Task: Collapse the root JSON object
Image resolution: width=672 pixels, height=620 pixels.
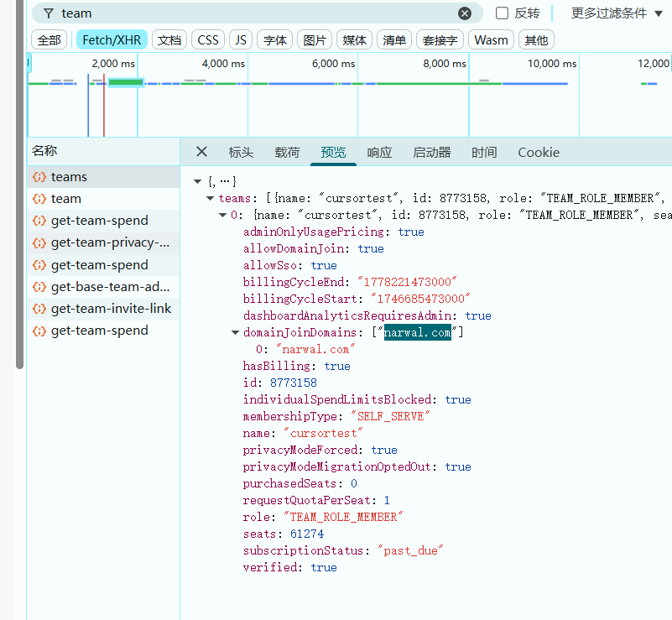Action: click(197, 181)
